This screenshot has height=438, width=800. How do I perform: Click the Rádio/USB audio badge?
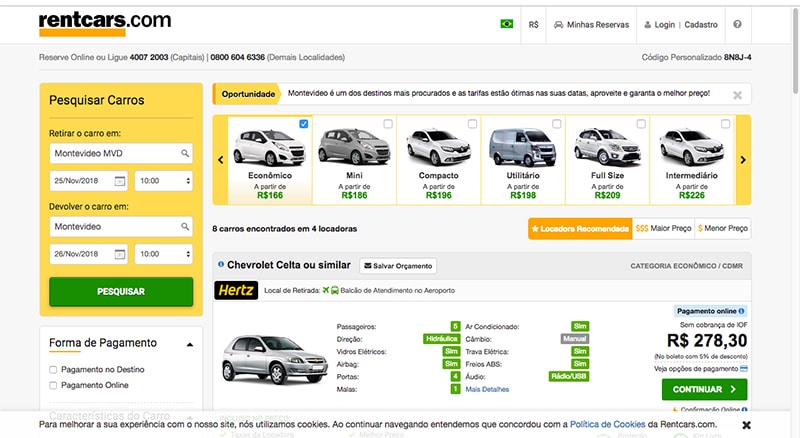coord(569,377)
